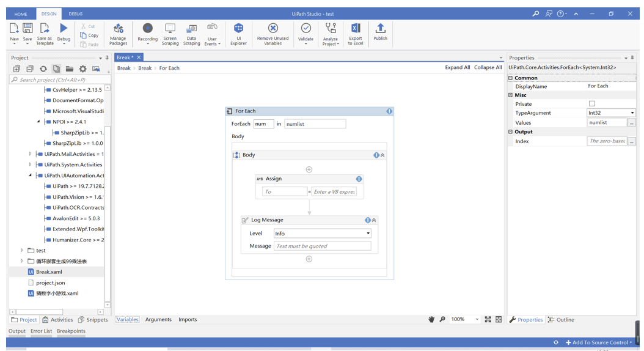
Task: Select Break.xaml in project tree
Action: (49, 272)
